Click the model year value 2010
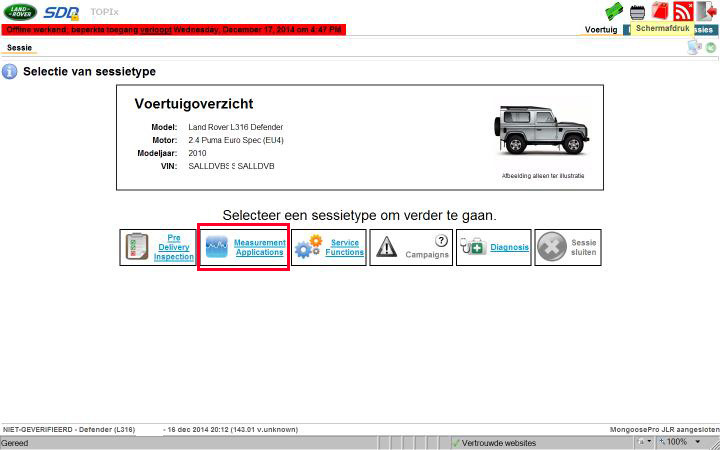The width and height of the screenshot is (720, 450). [197, 153]
